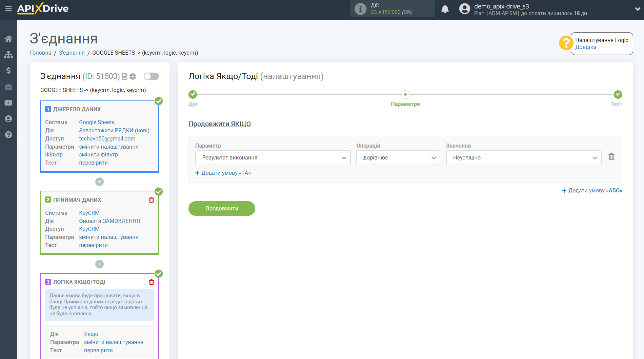Delete the condition row trash icon
This screenshot has width=644, height=359.
611,157
